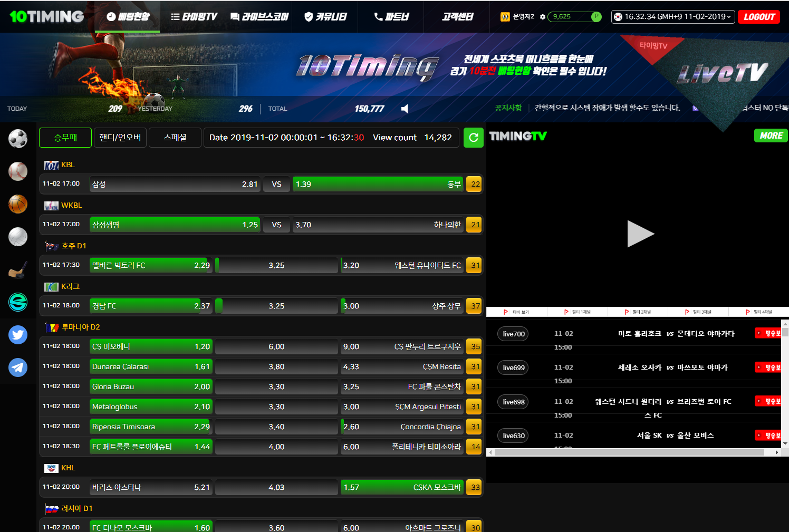Click the green refresh button beside View count
The height and width of the screenshot is (532, 789).
[474, 138]
